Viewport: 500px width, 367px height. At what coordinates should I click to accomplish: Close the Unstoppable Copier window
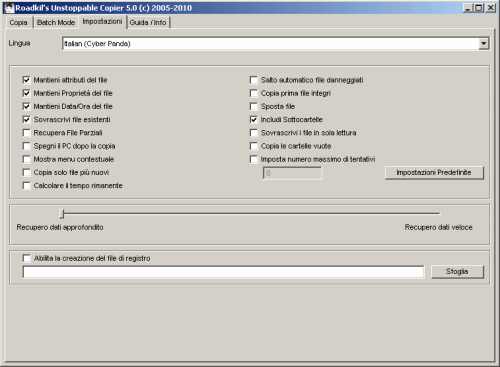(491, 8)
